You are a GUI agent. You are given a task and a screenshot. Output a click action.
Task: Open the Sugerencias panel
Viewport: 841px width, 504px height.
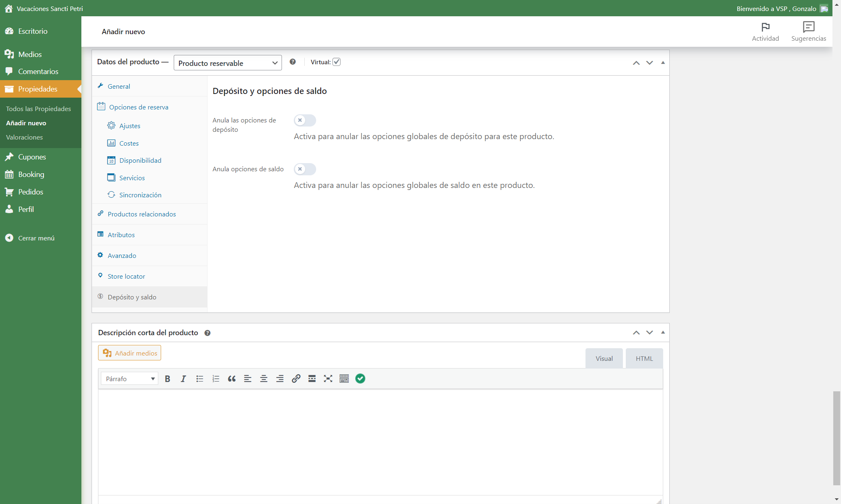pyautogui.click(x=808, y=32)
